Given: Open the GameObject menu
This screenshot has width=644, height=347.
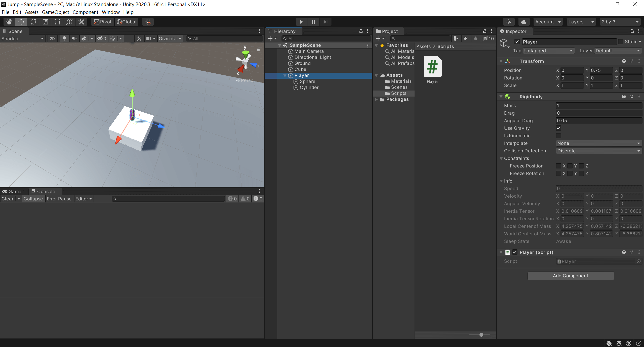Looking at the screenshot, I should [55, 12].
